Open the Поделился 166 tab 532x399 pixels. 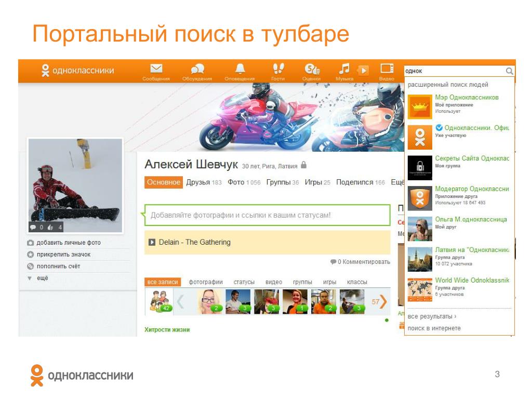[361, 182]
